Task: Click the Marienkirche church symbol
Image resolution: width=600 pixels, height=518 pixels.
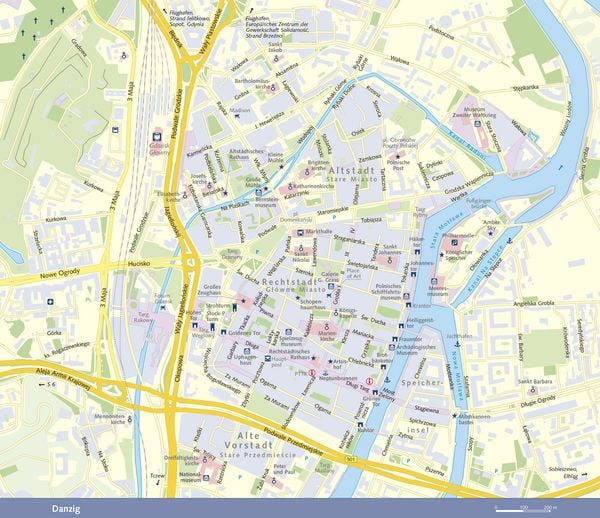Action: (327, 327)
